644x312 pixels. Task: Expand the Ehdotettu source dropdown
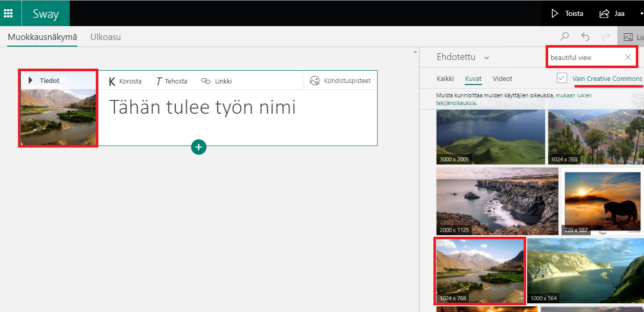coord(486,58)
